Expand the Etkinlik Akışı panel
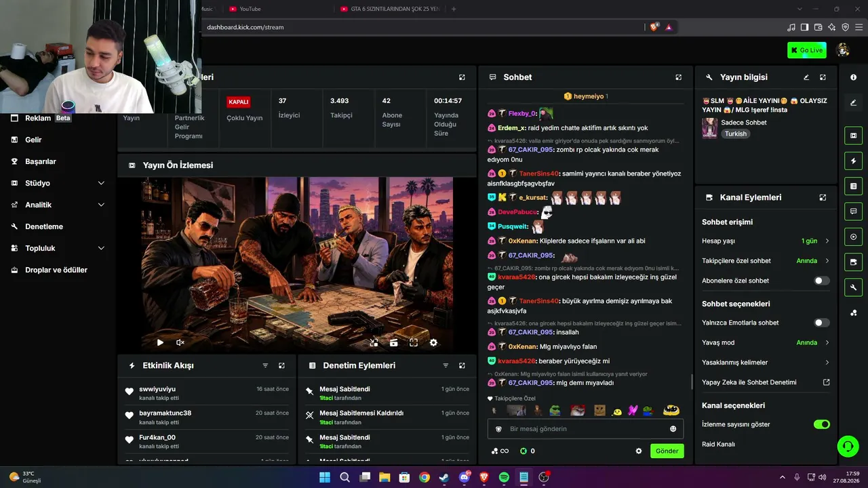 pyautogui.click(x=281, y=365)
